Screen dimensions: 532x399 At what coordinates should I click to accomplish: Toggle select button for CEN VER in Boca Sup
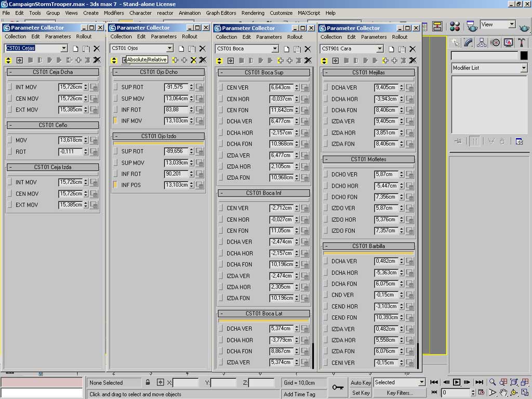point(220,87)
